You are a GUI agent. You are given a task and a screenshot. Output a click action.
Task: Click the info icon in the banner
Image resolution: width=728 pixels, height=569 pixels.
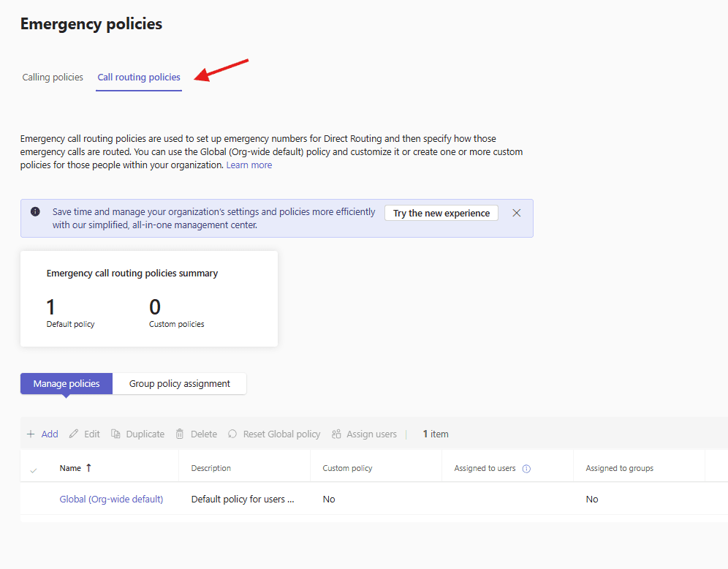(x=35, y=212)
